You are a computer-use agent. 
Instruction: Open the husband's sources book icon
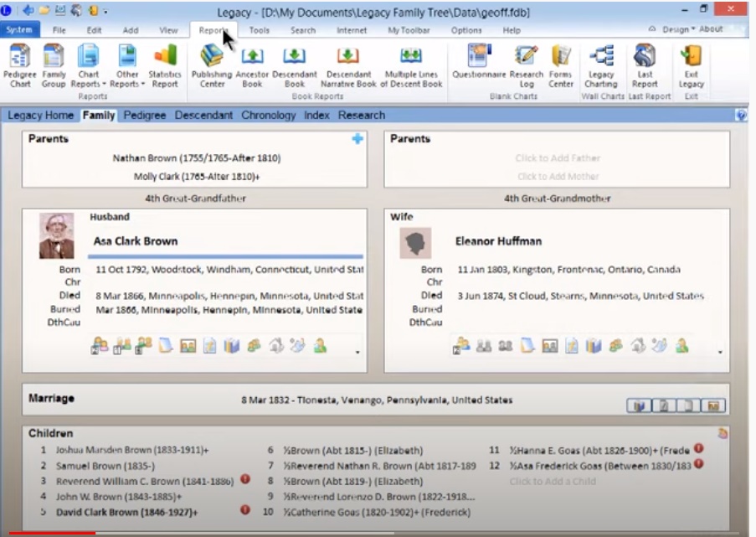pos(231,346)
